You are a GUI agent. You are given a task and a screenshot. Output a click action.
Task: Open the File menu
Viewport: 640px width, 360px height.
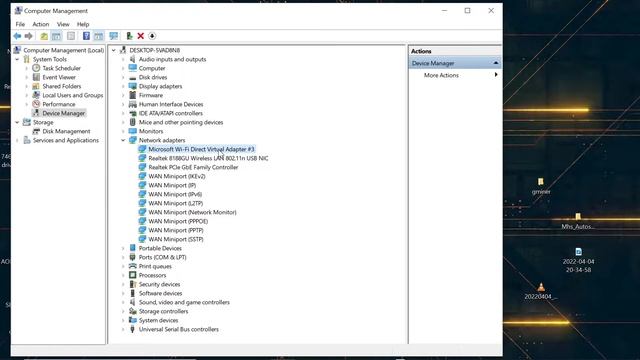pyautogui.click(x=20, y=24)
